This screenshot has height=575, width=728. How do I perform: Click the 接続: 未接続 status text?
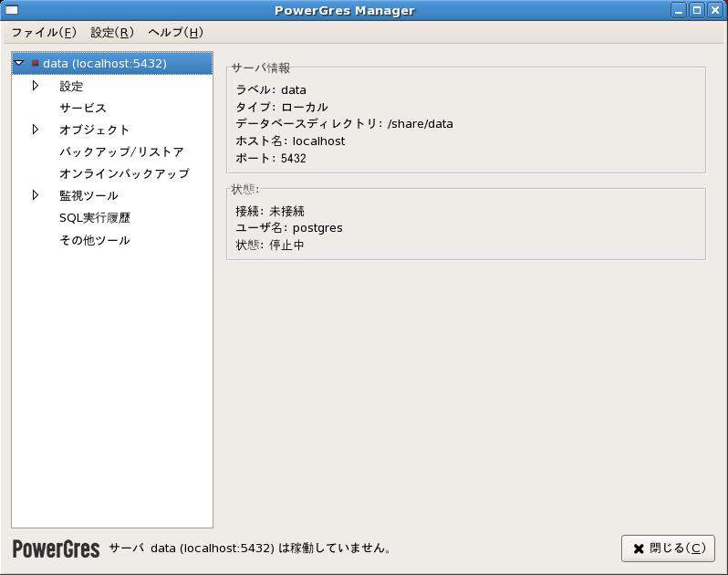pos(270,211)
